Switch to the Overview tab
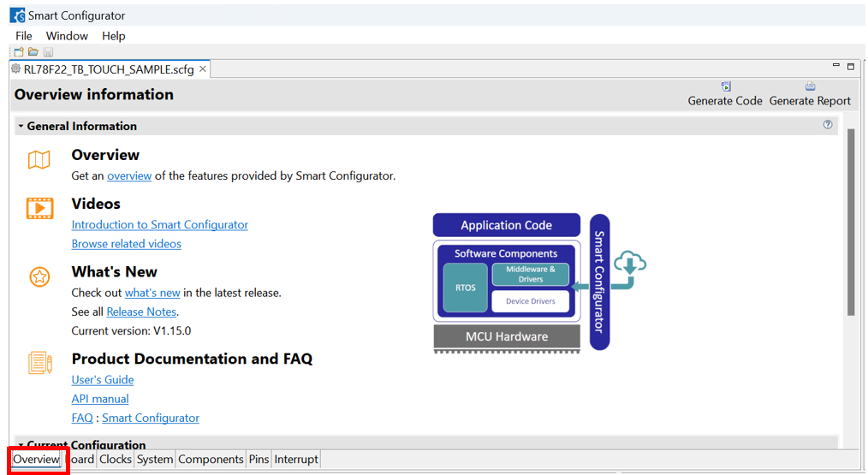The width and height of the screenshot is (868, 475). (x=36, y=459)
